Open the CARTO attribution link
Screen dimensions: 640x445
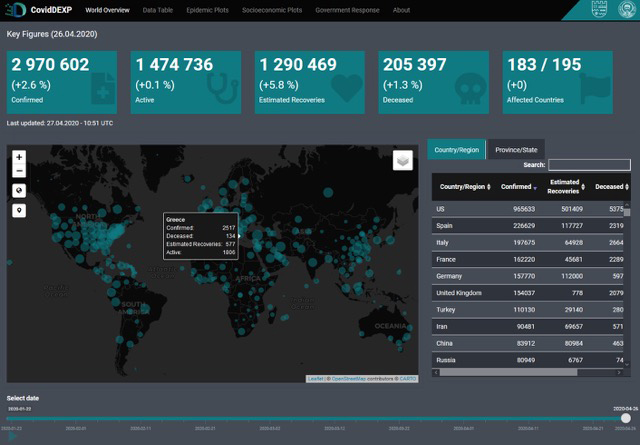point(408,379)
